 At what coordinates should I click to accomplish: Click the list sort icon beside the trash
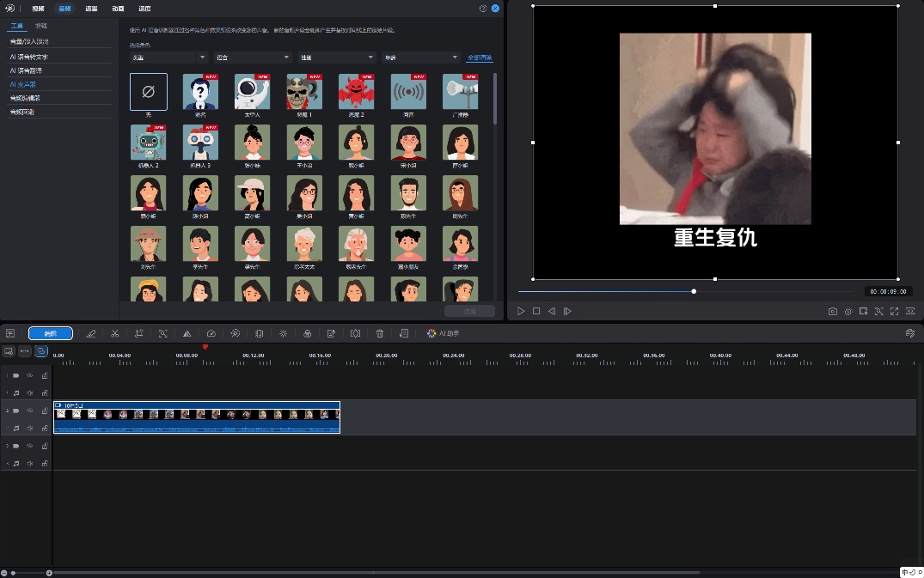click(x=404, y=334)
